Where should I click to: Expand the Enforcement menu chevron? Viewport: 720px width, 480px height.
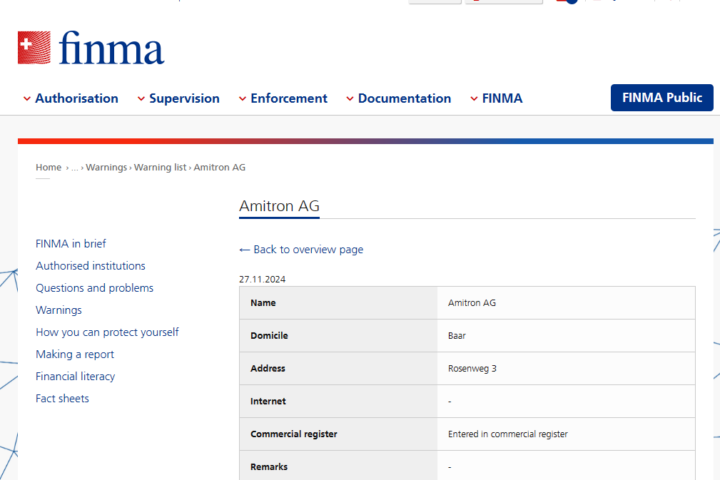242,99
